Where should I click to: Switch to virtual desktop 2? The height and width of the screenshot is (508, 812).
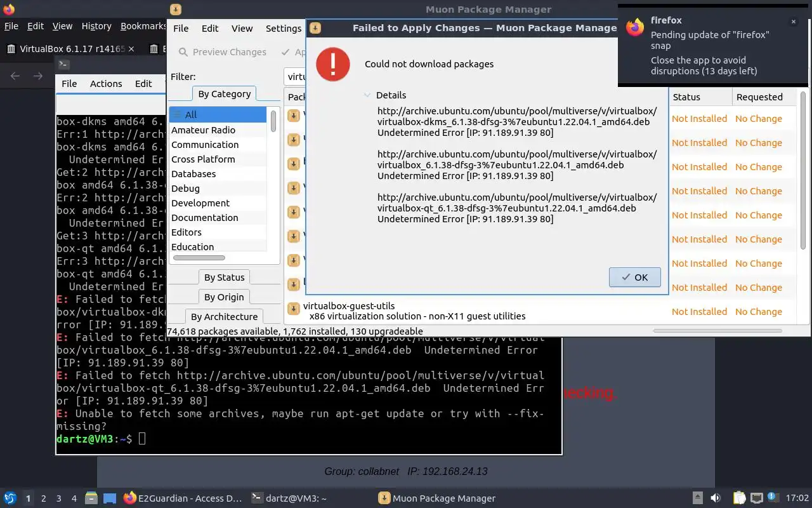click(44, 498)
